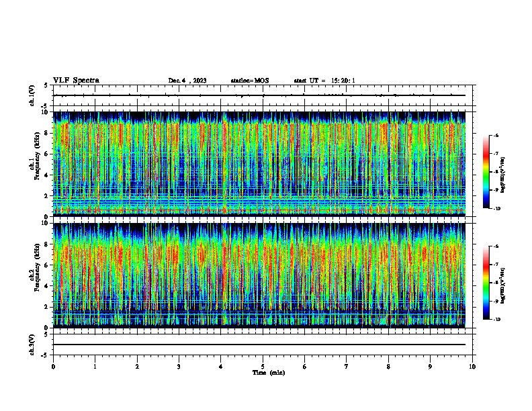The height and width of the screenshot is (411, 532).
Task: Click the "Time (min)" x-axis label
Action: pos(269,373)
